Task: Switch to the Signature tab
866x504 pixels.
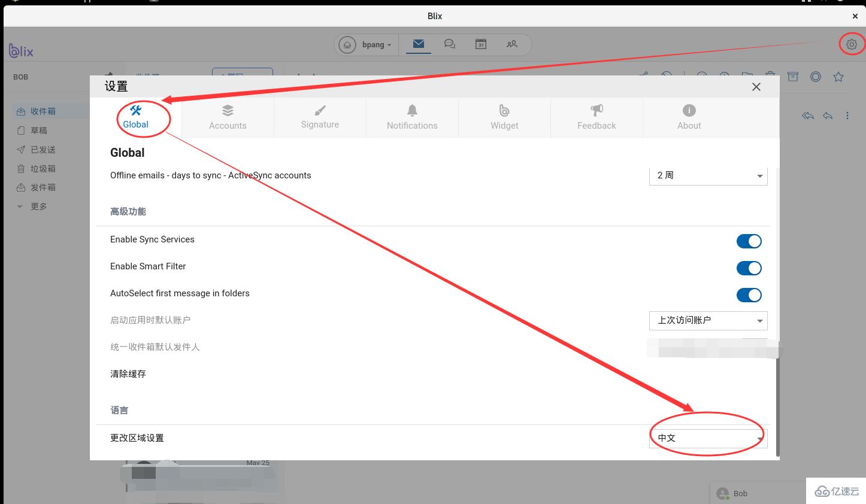Action: [320, 117]
